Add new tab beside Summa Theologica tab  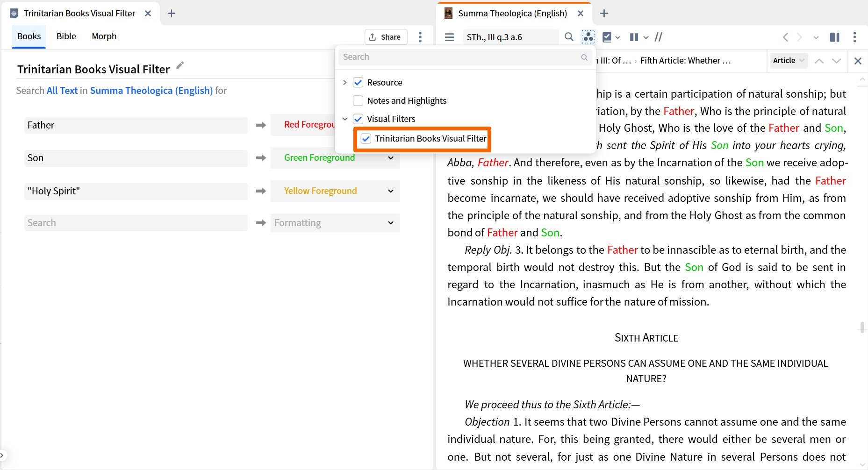point(604,13)
